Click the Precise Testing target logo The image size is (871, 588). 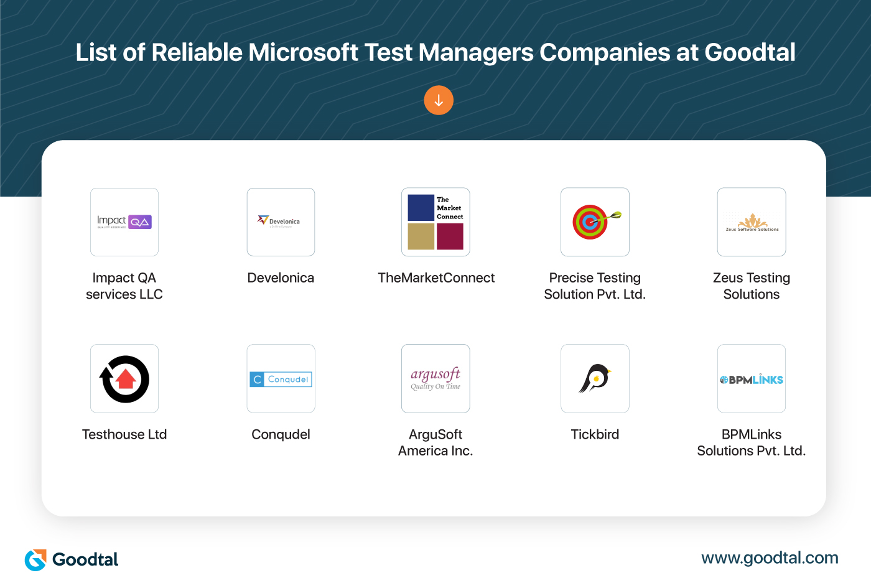pos(595,222)
